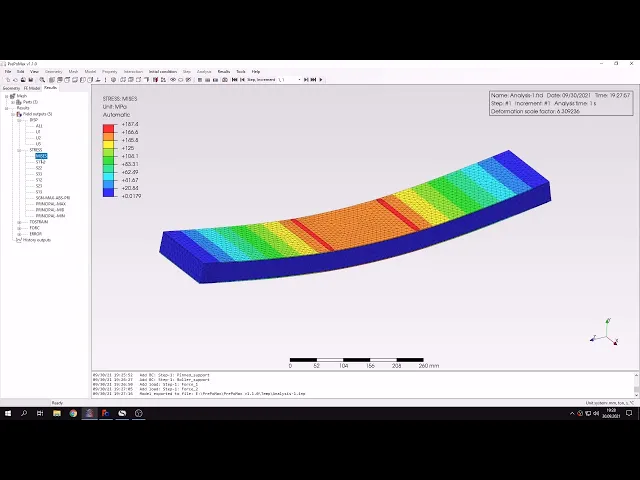Click the Hide all parts icon
The height and width of the screenshot is (480, 640).
coord(180,80)
